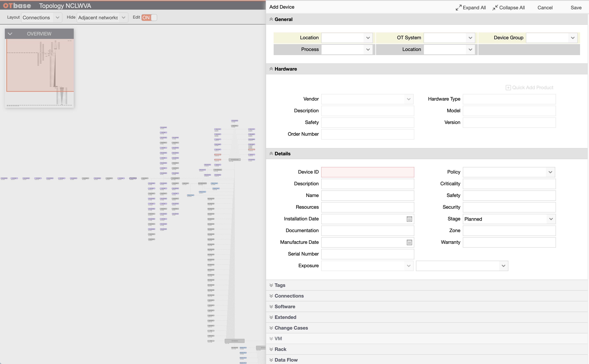Open the Device Group dropdown
Image resolution: width=589 pixels, height=364 pixels.
(552, 38)
